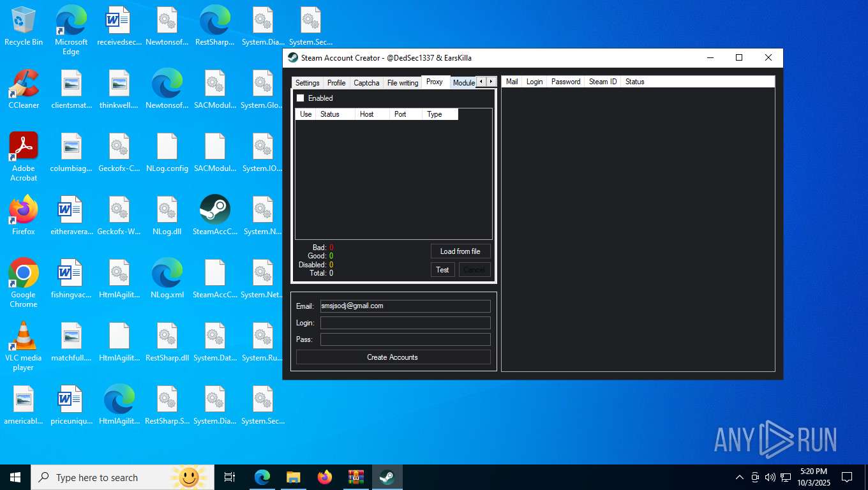
Task: Select the matchfull image file icon
Action: [x=71, y=343]
